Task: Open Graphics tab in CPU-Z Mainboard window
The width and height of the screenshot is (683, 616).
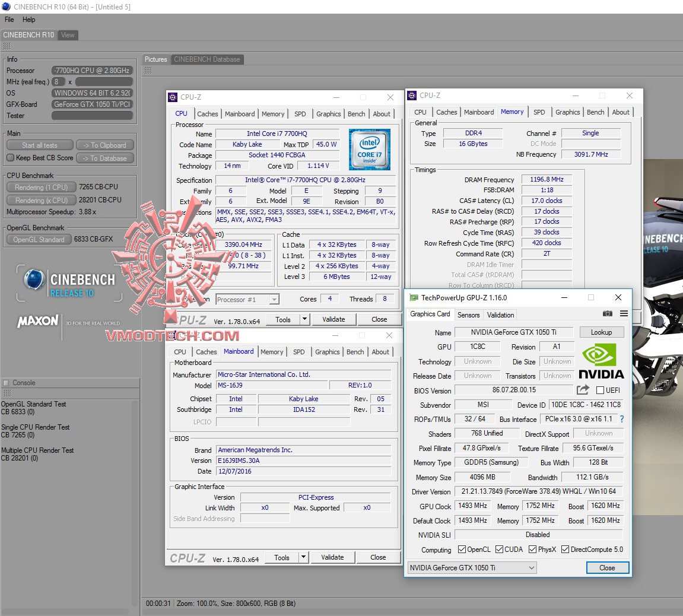Action: click(327, 351)
